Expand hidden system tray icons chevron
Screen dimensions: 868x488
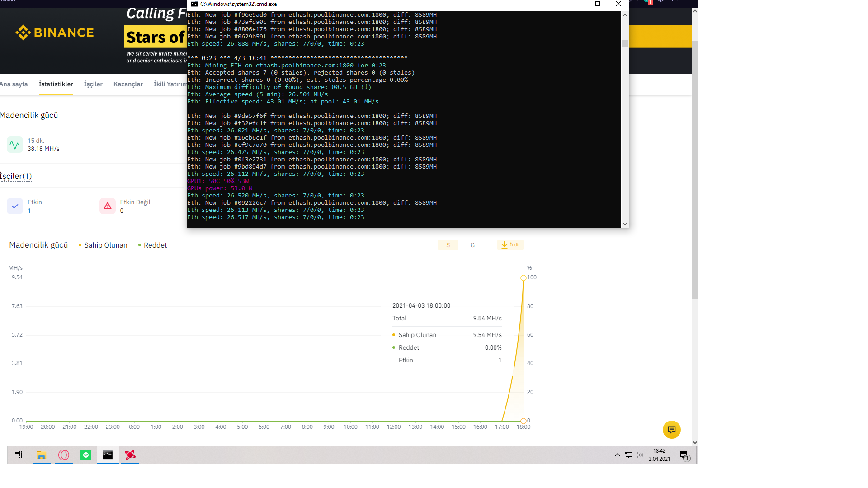pyautogui.click(x=617, y=455)
